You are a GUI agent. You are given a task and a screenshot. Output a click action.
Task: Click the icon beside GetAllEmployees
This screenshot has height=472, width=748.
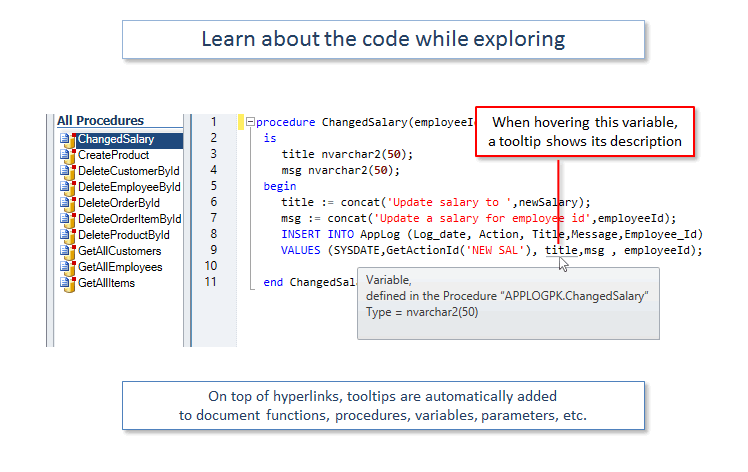coord(68,268)
